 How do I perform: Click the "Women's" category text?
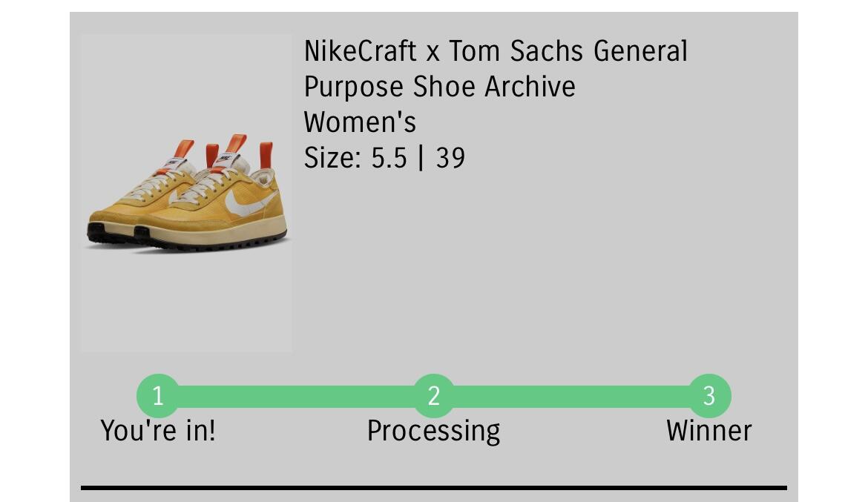pos(360,122)
